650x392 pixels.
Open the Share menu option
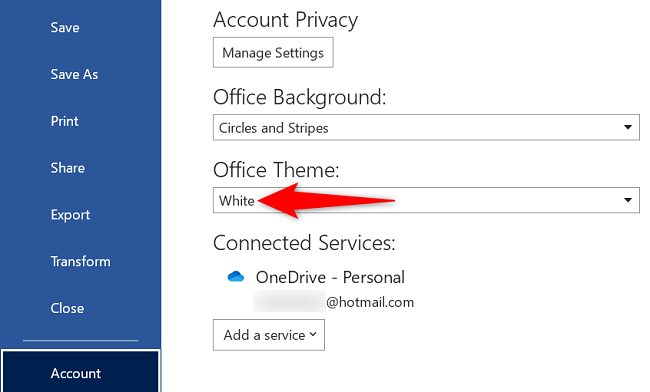(x=68, y=168)
